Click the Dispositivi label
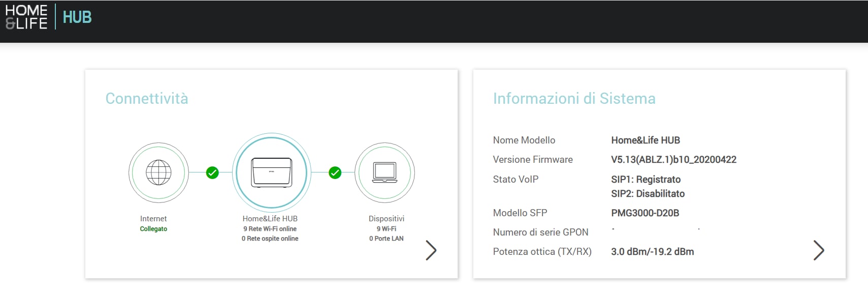The height and width of the screenshot is (291, 868). click(x=387, y=218)
